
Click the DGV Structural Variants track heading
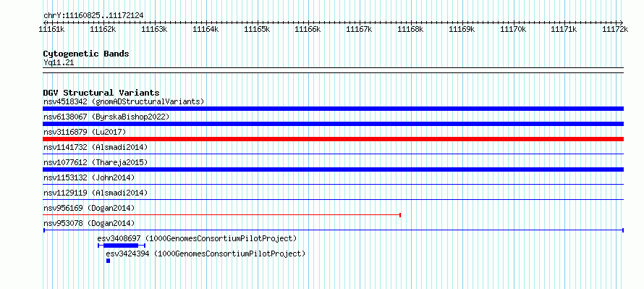[101, 93]
